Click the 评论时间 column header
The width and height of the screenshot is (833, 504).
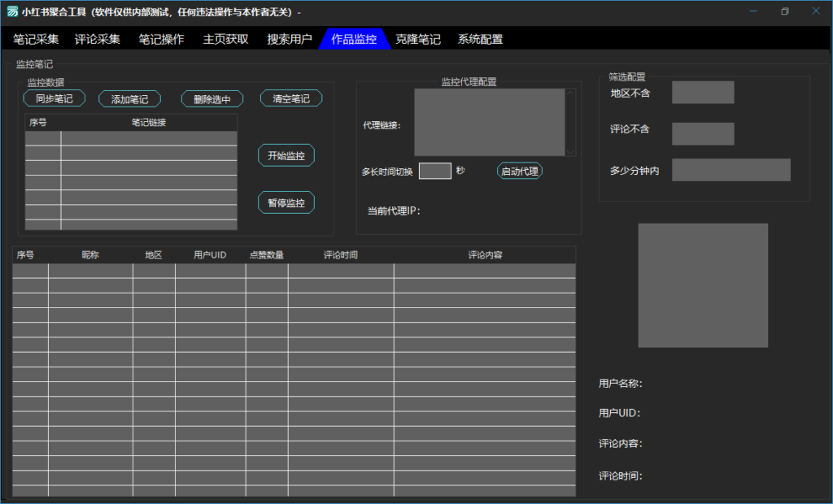(341, 255)
